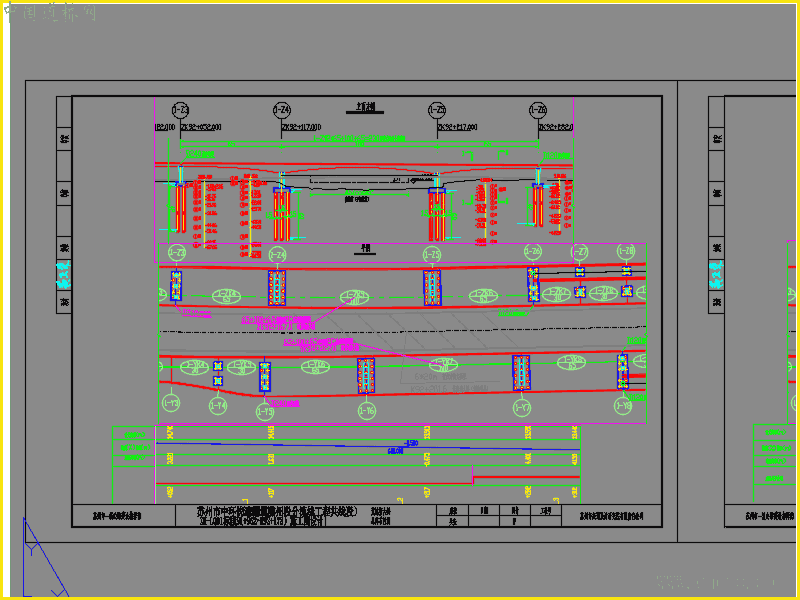The height and width of the screenshot is (600, 800).
Task: Pick green 1-Z4 pier bubble in plan view
Action: click(x=277, y=254)
